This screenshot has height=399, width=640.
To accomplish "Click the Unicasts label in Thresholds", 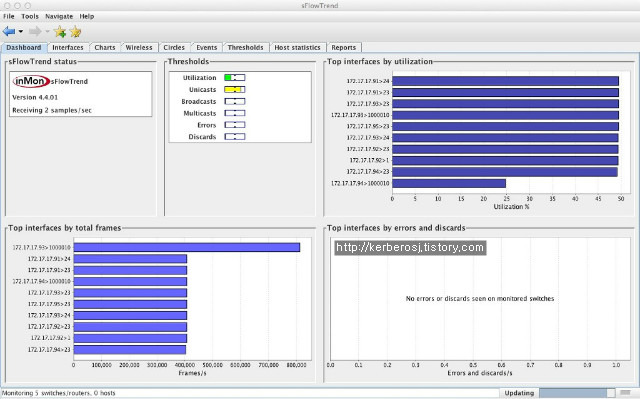I will [202, 89].
